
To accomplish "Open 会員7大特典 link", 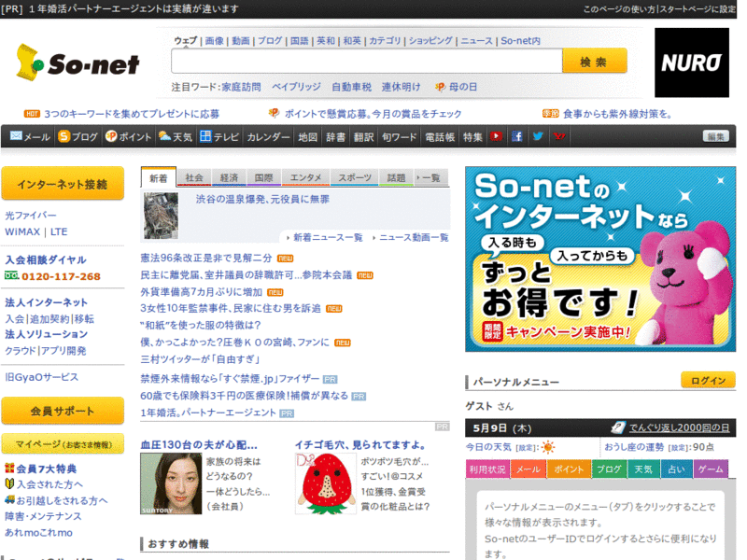I will 46,469.
